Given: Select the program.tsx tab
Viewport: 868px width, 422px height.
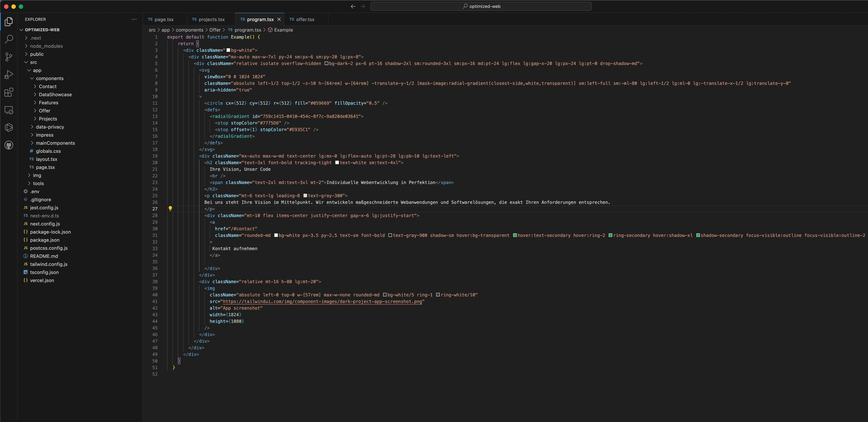Looking at the screenshot, I should [260, 19].
